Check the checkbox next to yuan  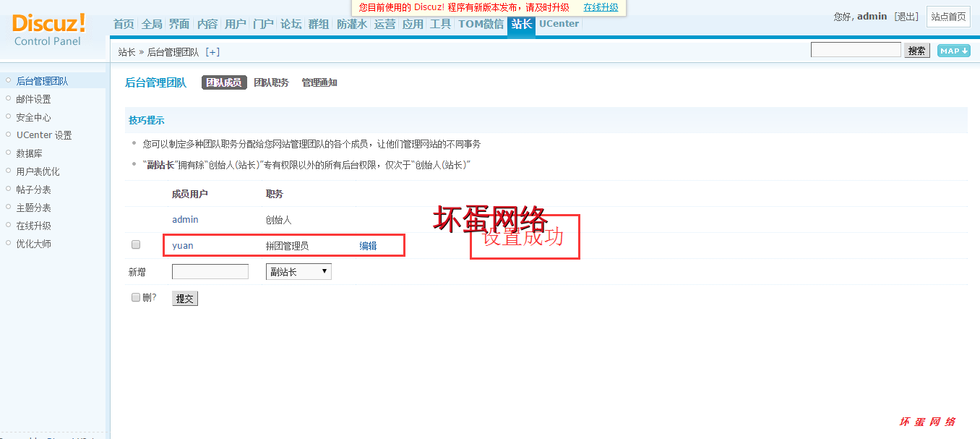(x=136, y=245)
